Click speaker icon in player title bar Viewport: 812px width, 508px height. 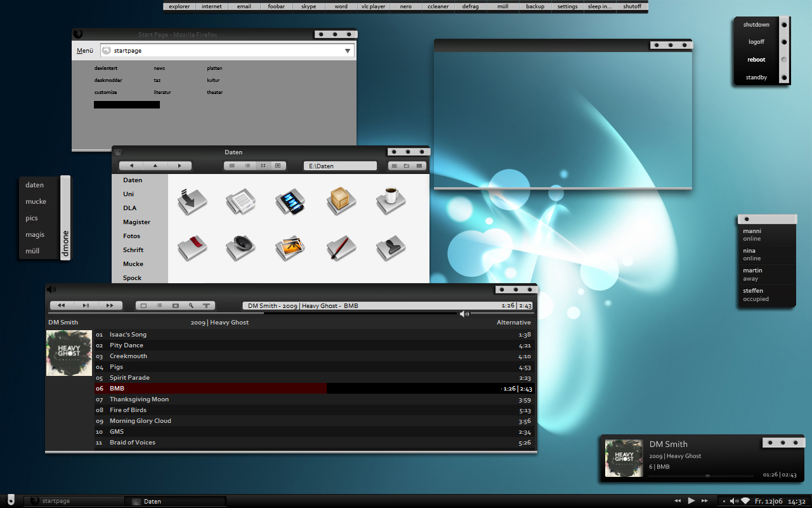click(51, 290)
